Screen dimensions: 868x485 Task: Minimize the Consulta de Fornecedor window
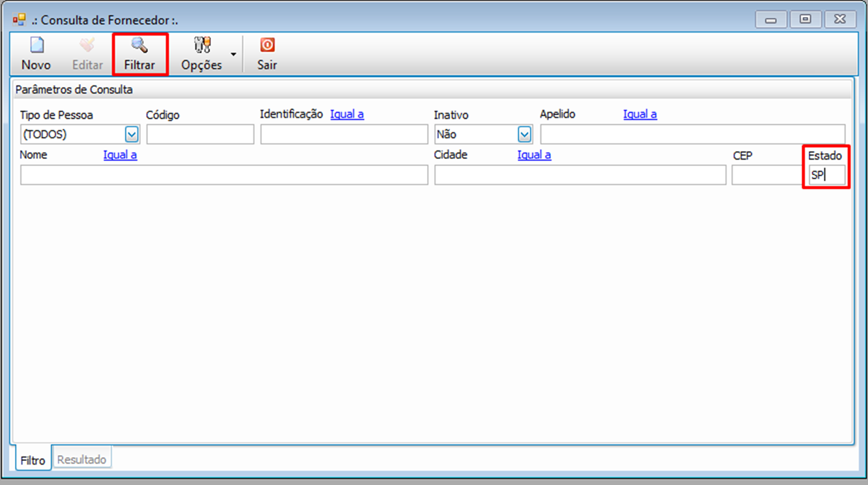772,20
